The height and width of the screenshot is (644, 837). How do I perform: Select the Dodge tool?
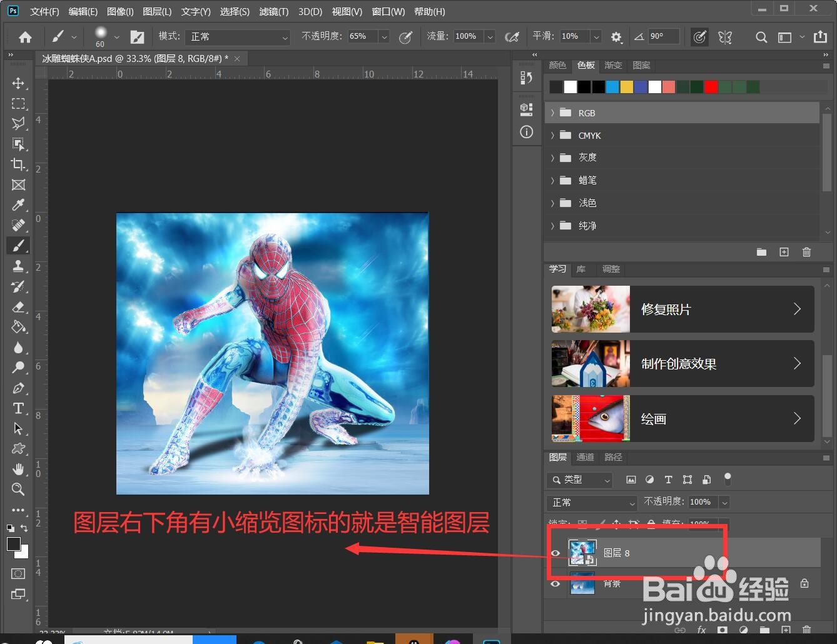[x=18, y=368]
